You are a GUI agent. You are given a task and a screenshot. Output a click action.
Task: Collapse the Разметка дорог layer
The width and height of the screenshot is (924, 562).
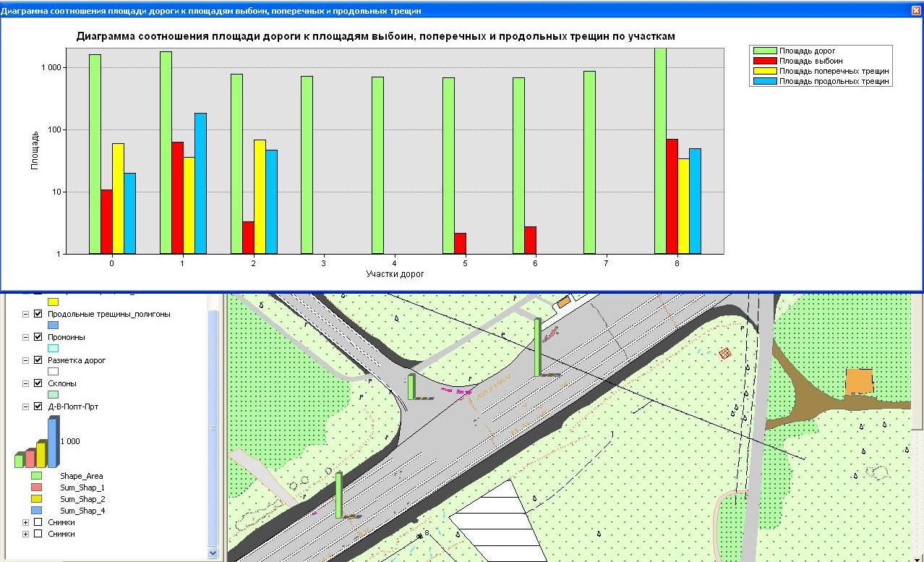pyautogui.click(x=26, y=360)
